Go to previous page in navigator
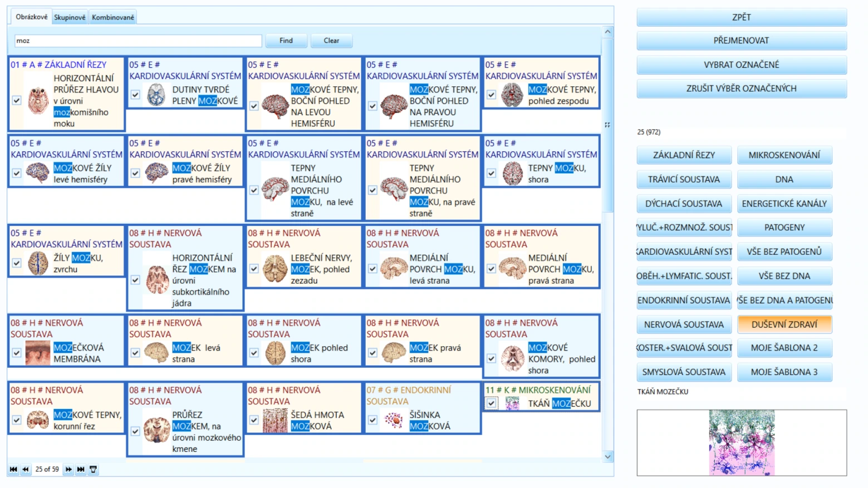The image size is (868, 488). pos(26,470)
